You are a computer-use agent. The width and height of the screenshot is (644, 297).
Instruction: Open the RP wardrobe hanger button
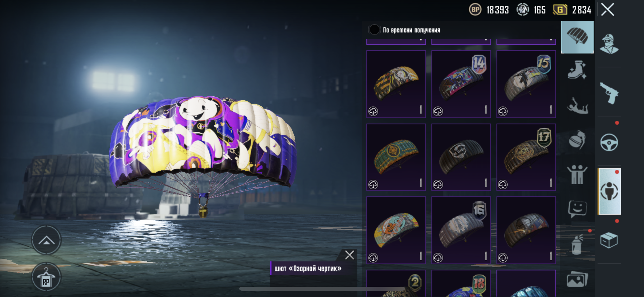(46, 277)
